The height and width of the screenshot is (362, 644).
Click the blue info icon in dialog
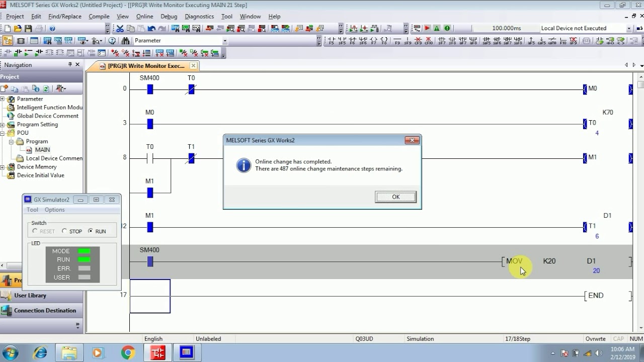[x=244, y=165]
